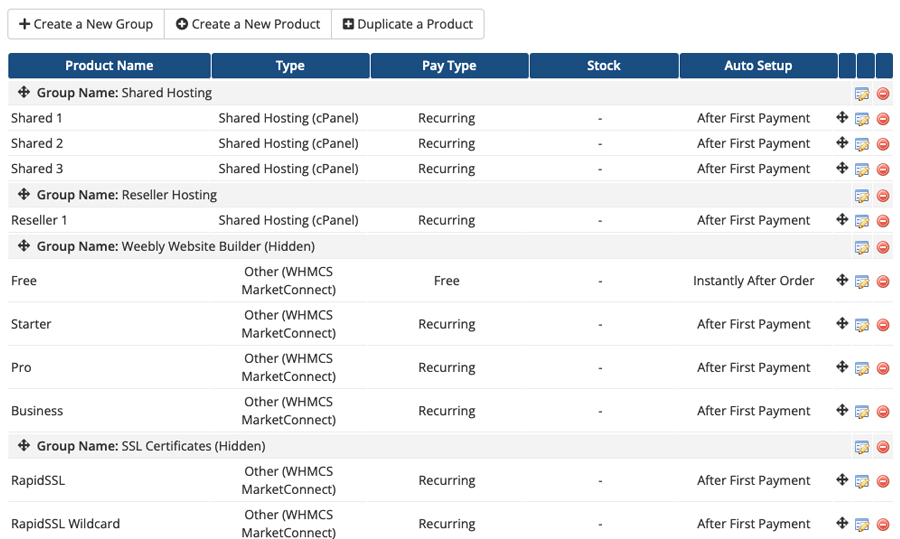The height and width of the screenshot is (539, 900).
Task: Click 'Instantly After Order' auto setup value
Action: (x=754, y=281)
